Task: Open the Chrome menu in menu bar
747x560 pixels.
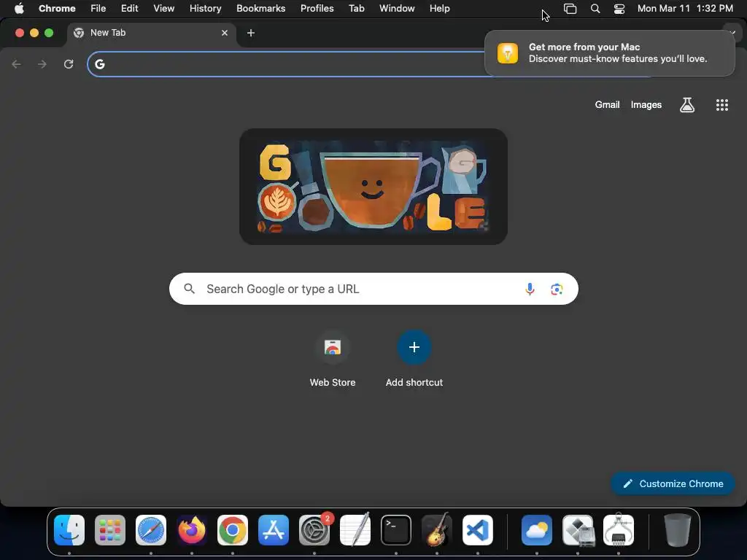Action: pyautogui.click(x=57, y=8)
